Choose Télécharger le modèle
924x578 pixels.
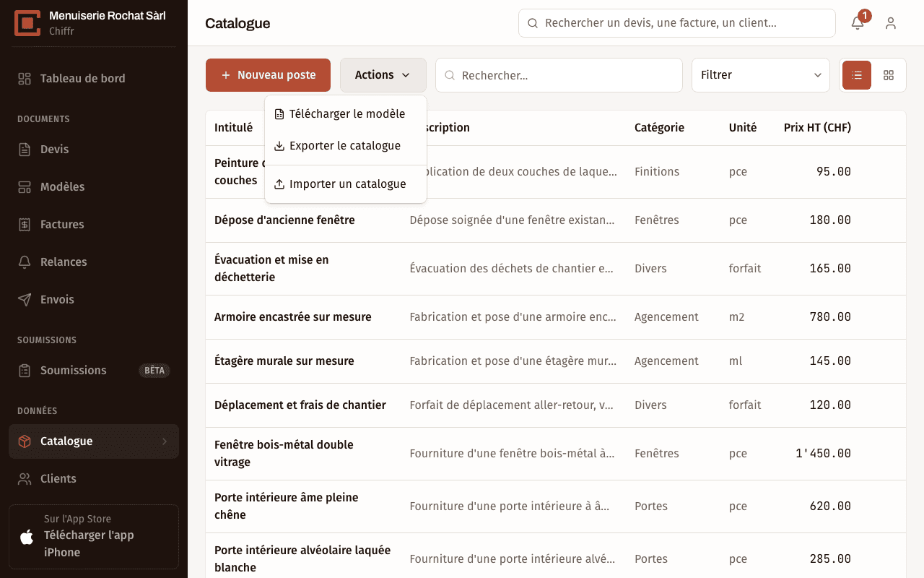point(346,114)
